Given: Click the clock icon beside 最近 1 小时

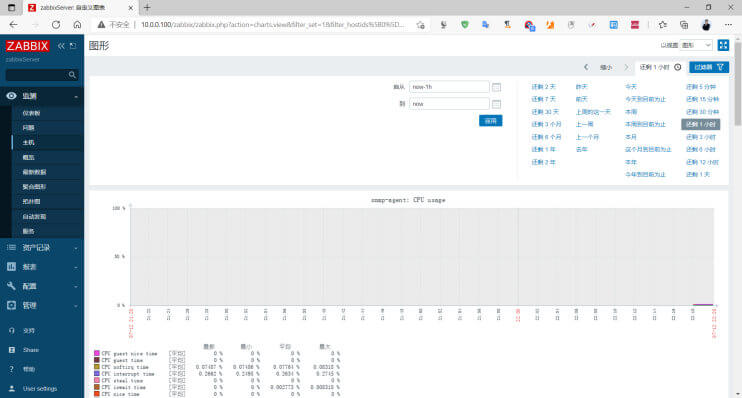Looking at the screenshot, I should coord(678,67).
